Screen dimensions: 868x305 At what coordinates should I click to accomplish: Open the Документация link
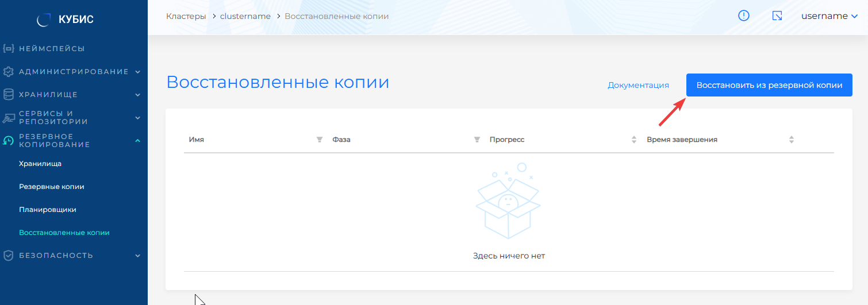tap(638, 85)
